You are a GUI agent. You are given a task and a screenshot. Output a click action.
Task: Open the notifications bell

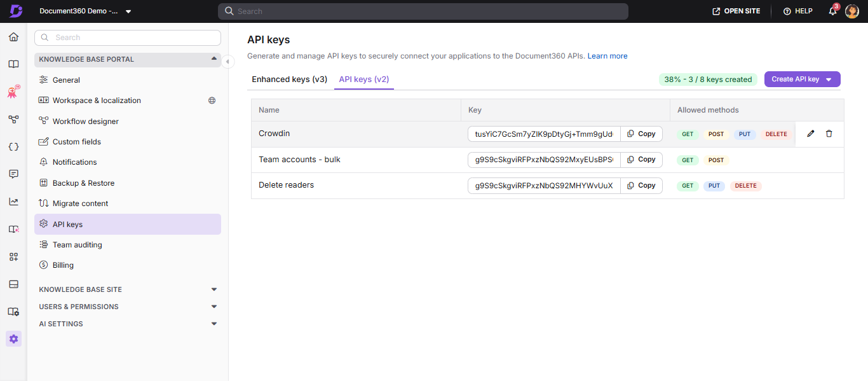click(x=833, y=11)
